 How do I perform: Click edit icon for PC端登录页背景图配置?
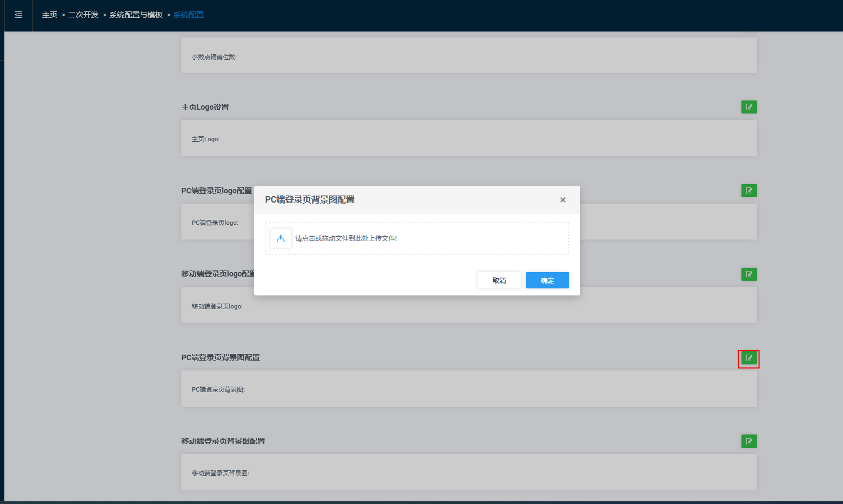click(749, 358)
